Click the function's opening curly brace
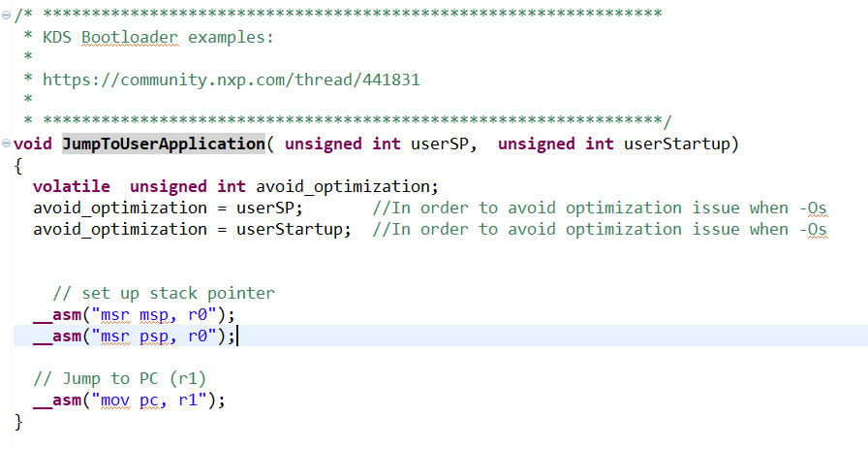868x449 pixels. coord(18,165)
